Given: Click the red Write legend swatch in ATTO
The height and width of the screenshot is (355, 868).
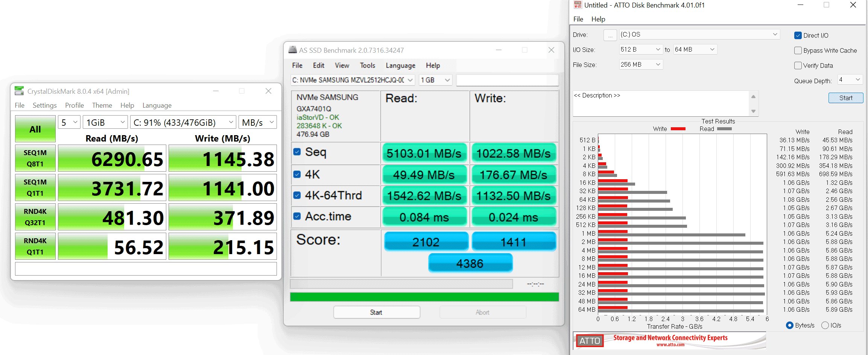Looking at the screenshot, I should [678, 129].
